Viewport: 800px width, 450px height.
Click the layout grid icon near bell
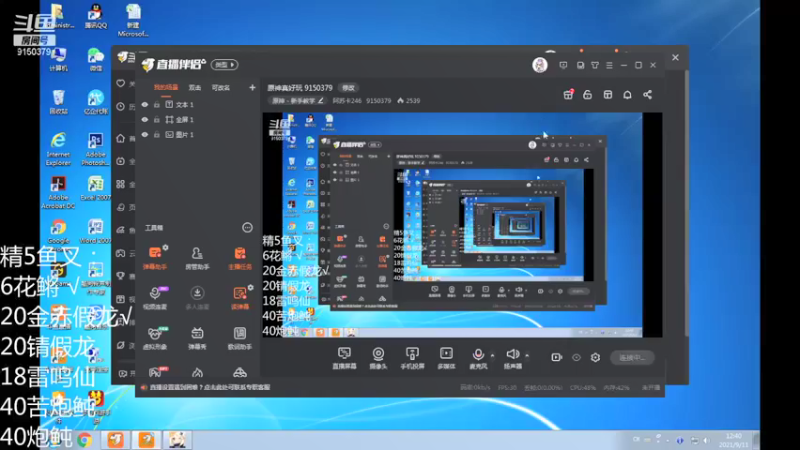608,95
